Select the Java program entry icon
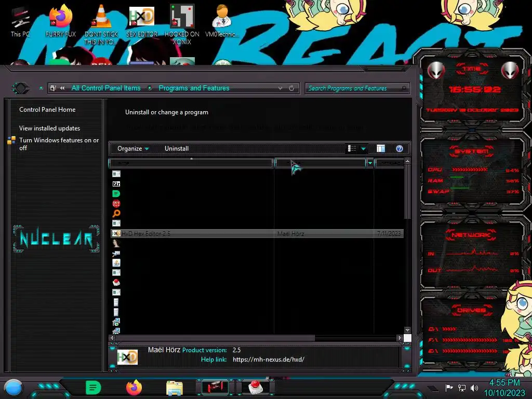Viewport: 532px width, 399px height. point(116,262)
